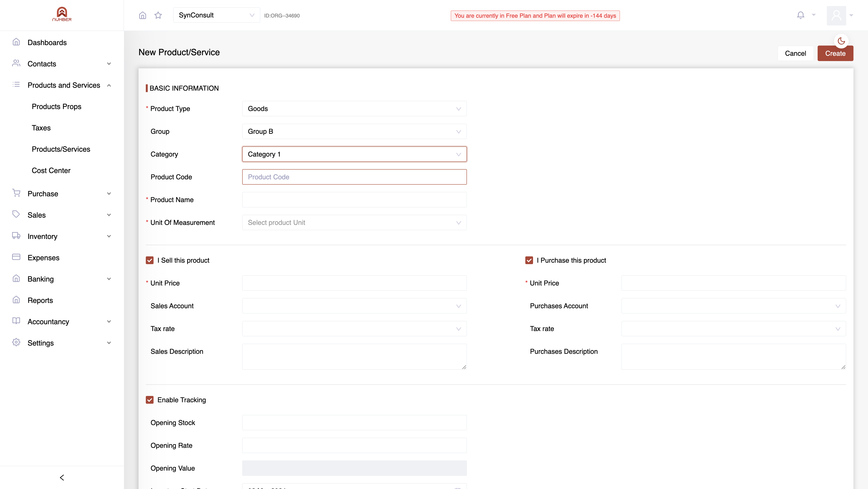The height and width of the screenshot is (489, 868).
Task: Click the Product Name input field
Action: pyautogui.click(x=355, y=200)
